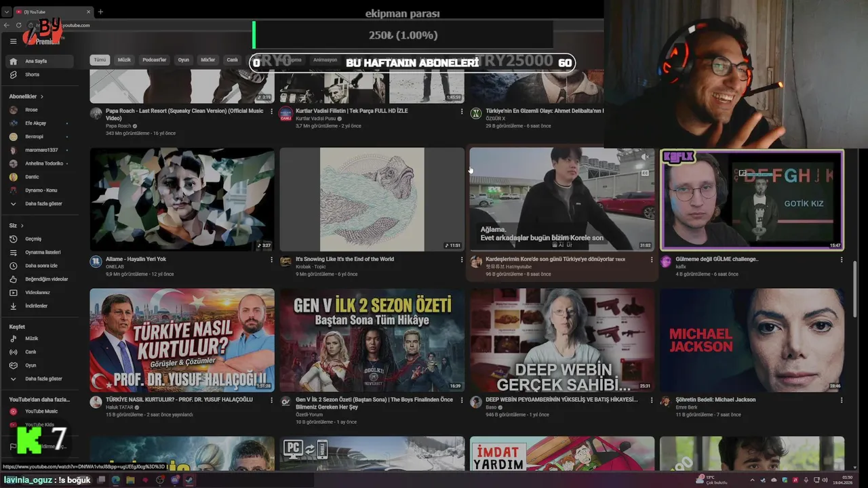Select the Podcast'ler filter chip
The height and width of the screenshot is (488, 868).
click(154, 60)
